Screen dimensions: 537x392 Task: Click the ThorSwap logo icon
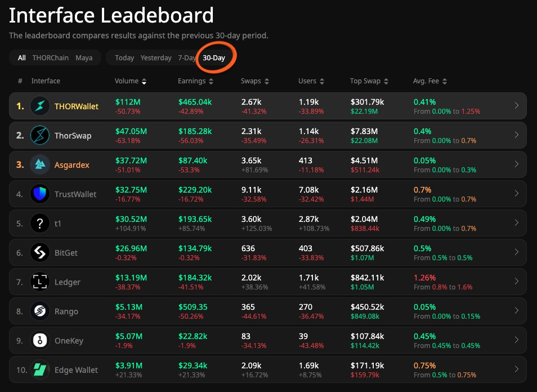coord(40,135)
